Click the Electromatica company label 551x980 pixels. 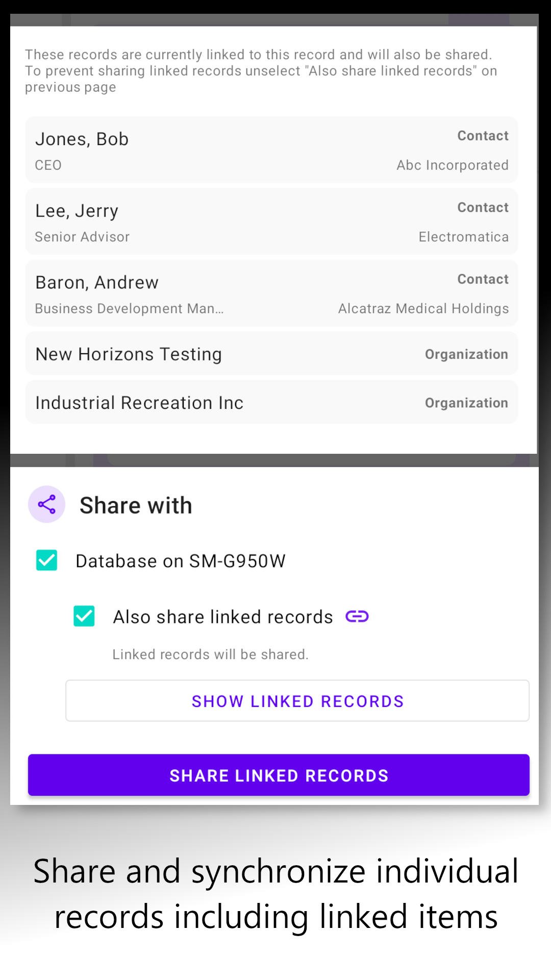[x=463, y=237]
